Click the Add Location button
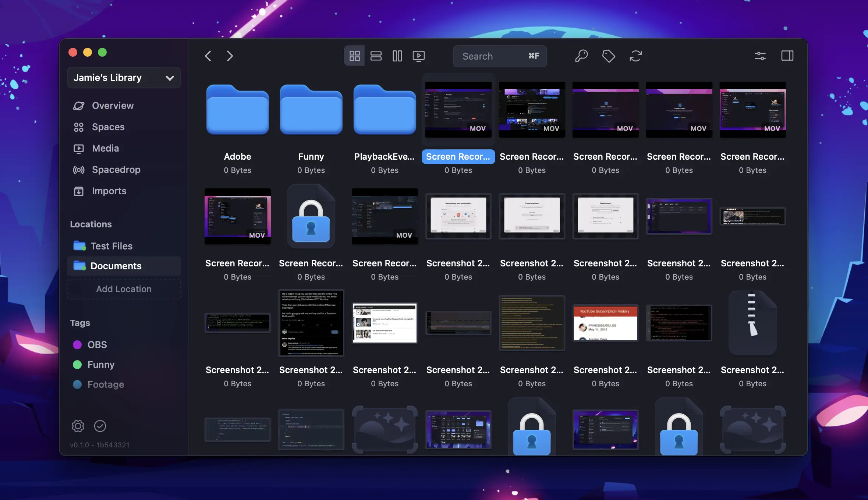The height and width of the screenshot is (500, 868). (124, 289)
